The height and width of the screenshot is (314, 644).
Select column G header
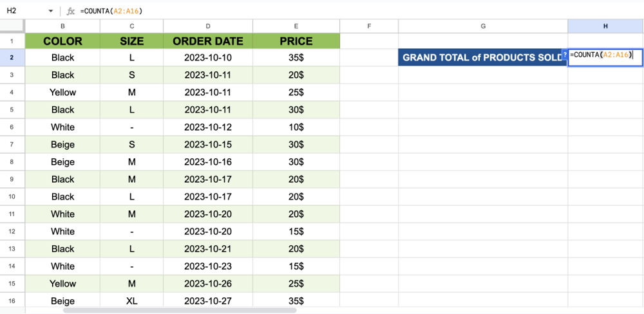pos(483,26)
